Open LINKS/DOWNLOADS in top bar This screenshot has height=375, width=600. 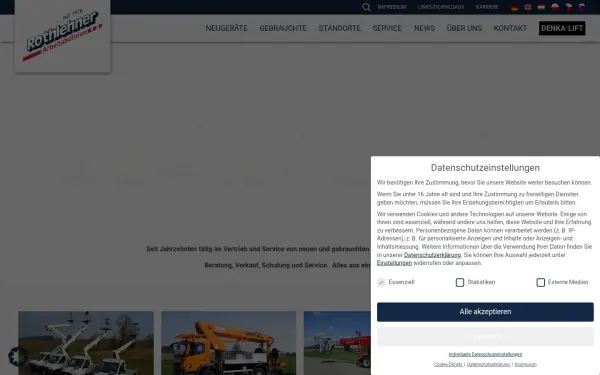(441, 7)
